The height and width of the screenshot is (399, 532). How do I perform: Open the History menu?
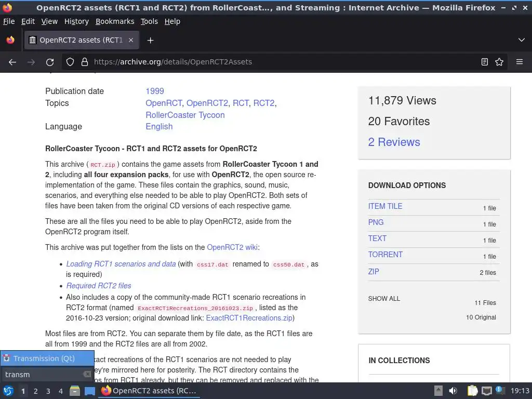[x=76, y=21]
